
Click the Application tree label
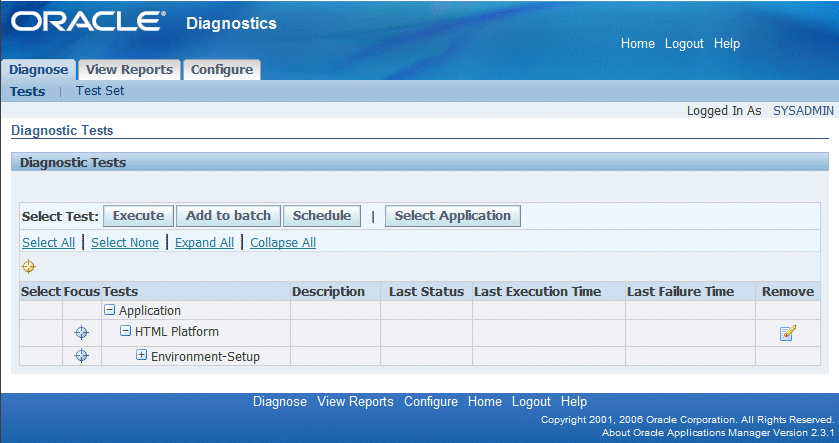[150, 310]
